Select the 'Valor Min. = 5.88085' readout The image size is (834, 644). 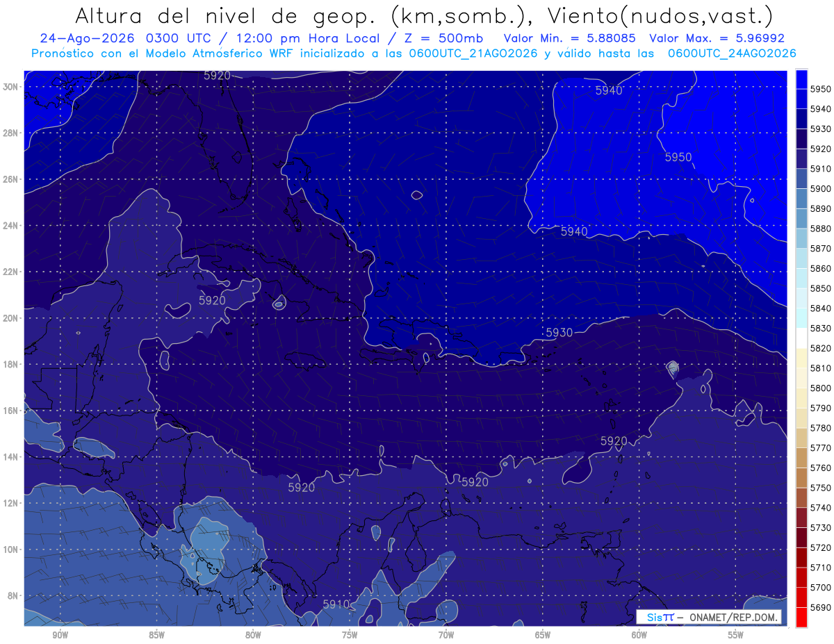pos(570,38)
